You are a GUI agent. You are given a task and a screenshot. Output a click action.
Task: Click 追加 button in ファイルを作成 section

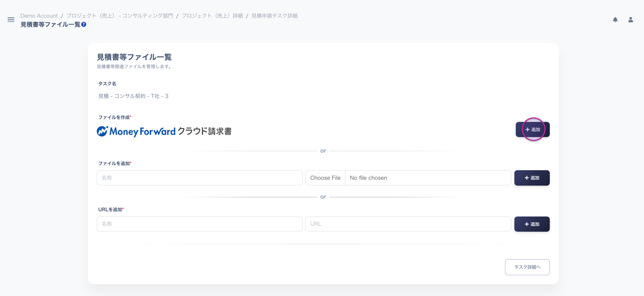pos(533,130)
